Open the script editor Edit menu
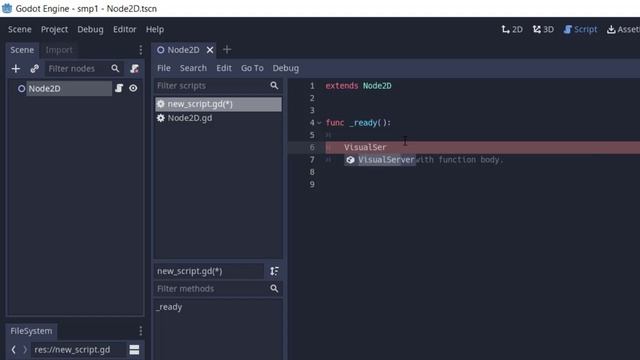The height and width of the screenshot is (360, 640). [x=224, y=68]
